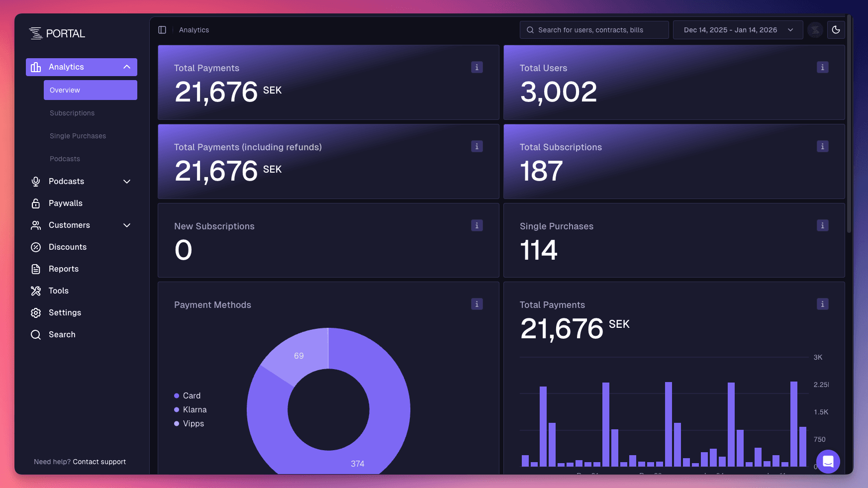Click the Reports document icon
The image size is (868, 488).
[x=36, y=269]
